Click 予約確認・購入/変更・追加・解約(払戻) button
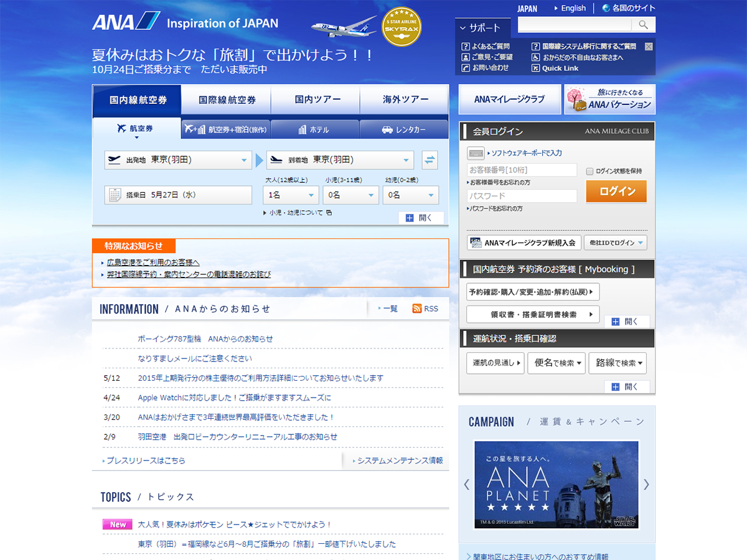 [533, 292]
